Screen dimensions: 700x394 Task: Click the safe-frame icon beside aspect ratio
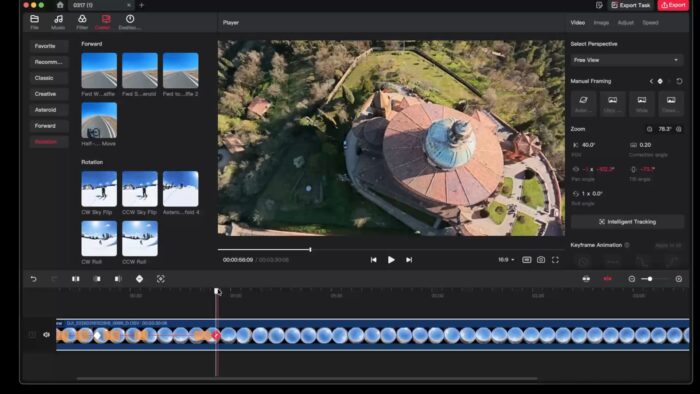coord(527,260)
